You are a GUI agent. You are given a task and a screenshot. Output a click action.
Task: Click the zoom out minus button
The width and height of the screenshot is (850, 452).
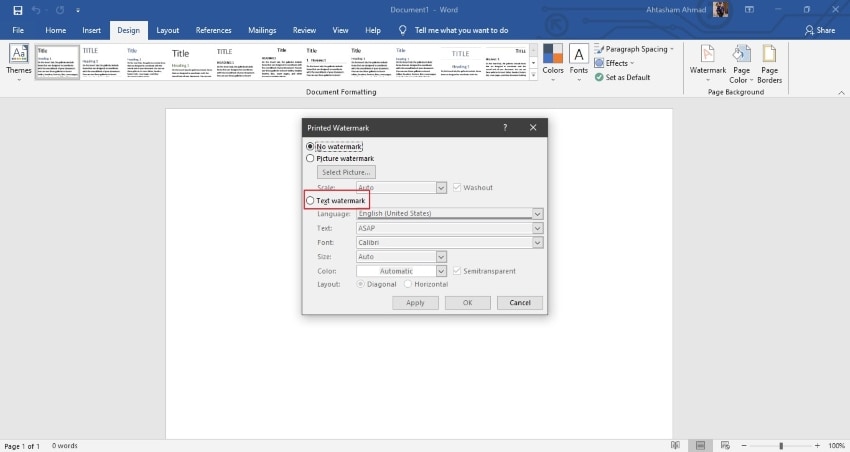coord(744,445)
